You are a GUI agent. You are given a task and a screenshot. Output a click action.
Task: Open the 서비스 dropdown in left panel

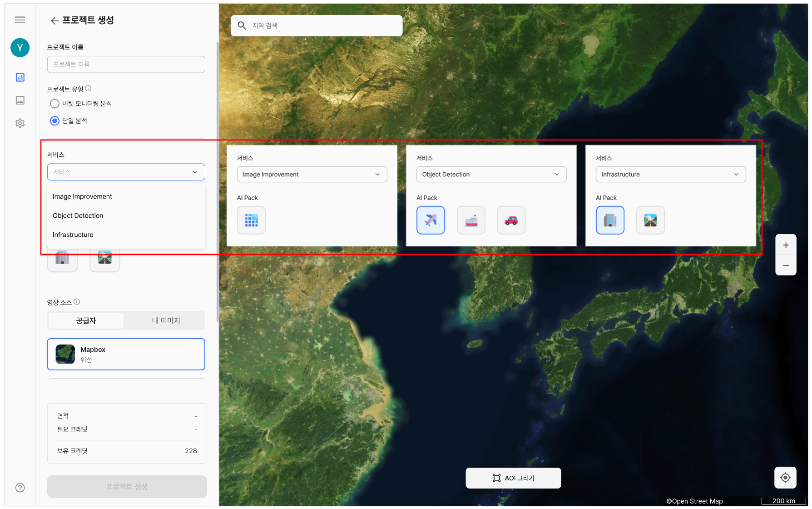(126, 172)
